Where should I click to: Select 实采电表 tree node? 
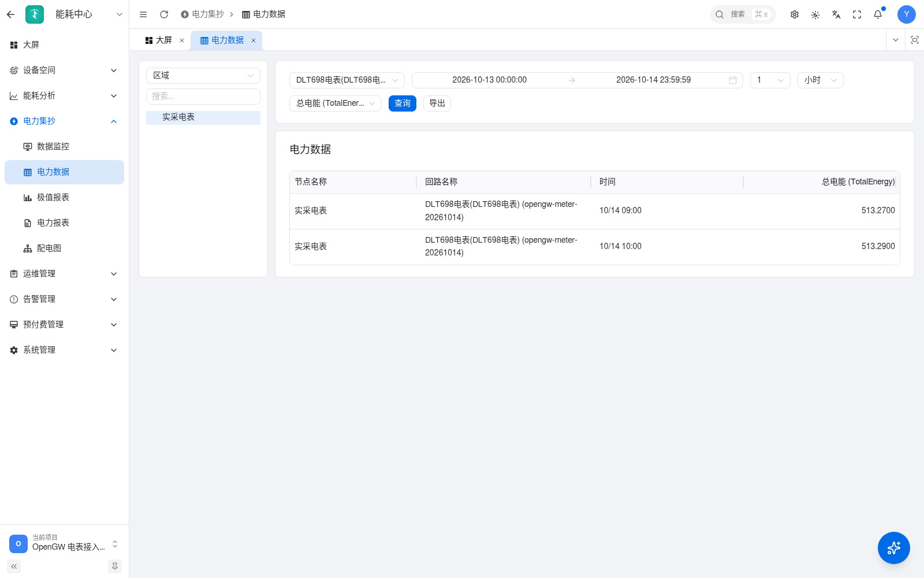coord(203,117)
